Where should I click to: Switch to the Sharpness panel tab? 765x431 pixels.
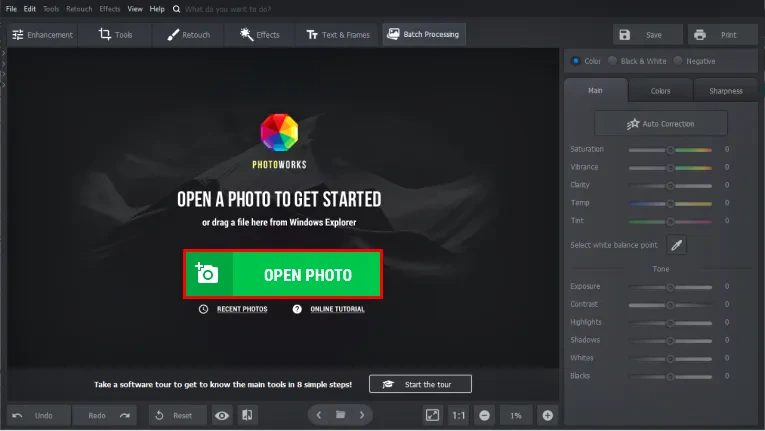[x=725, y=91]
